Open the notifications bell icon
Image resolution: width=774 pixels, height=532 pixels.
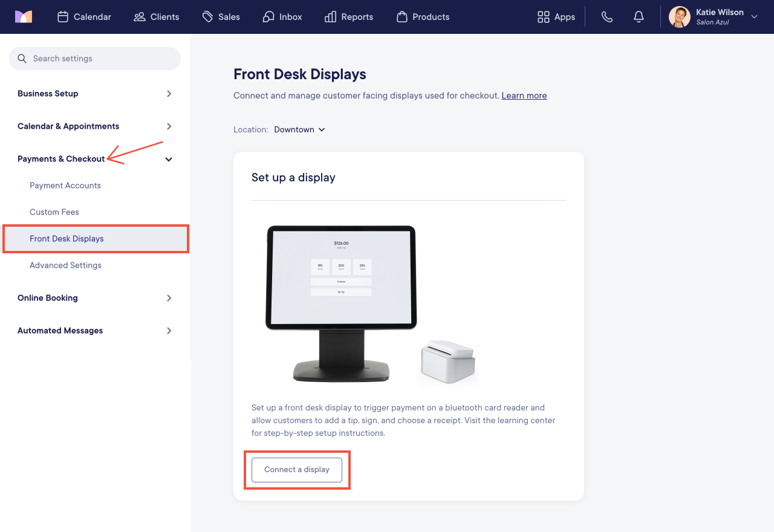click(x=639, y=17)
